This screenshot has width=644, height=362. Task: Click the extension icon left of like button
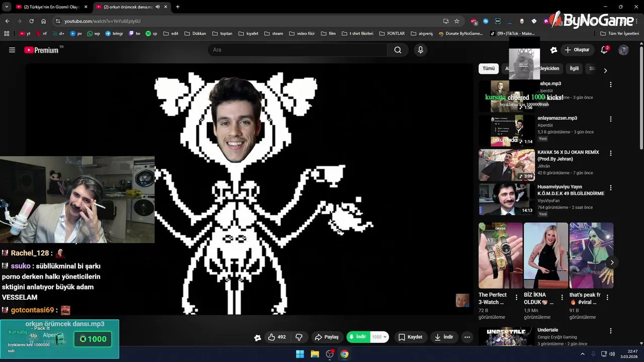258,337
